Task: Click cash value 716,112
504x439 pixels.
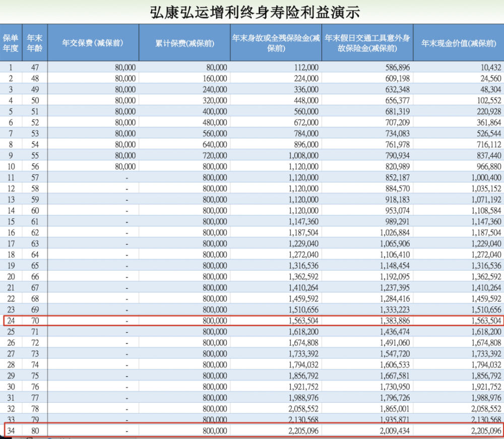Action: pyautogui.click(x=489, y=145)
